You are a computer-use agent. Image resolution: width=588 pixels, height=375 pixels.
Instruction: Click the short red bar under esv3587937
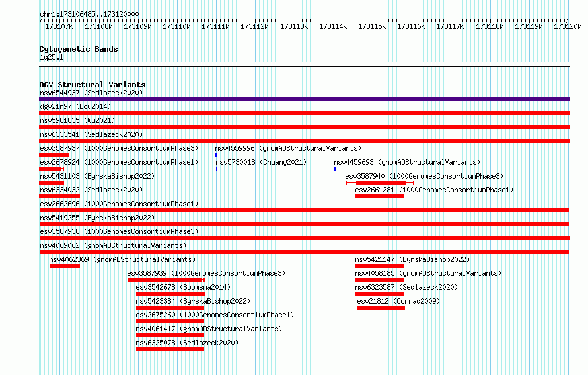pos(54,155)
